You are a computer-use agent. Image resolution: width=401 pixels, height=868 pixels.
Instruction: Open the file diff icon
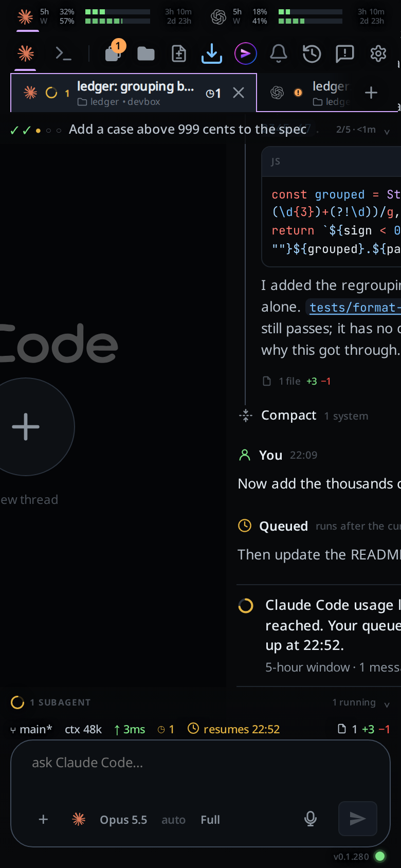[x=179, y=53]
